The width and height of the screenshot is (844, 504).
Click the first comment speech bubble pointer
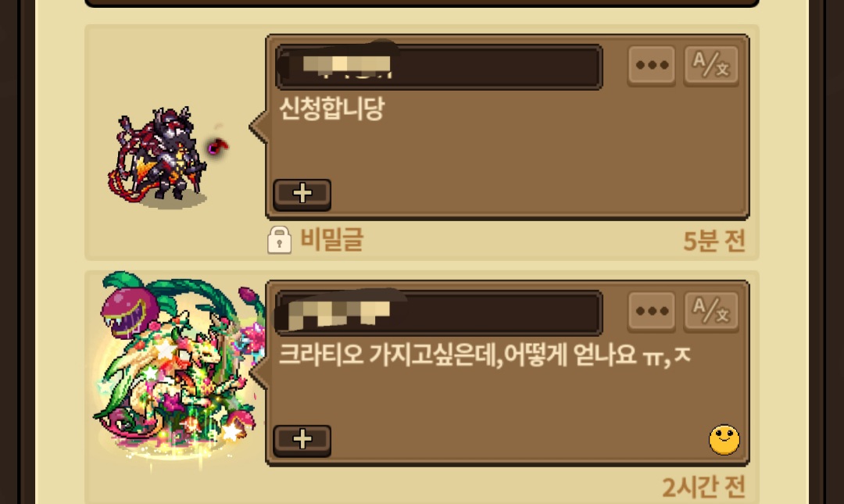[x=259, y=127]
